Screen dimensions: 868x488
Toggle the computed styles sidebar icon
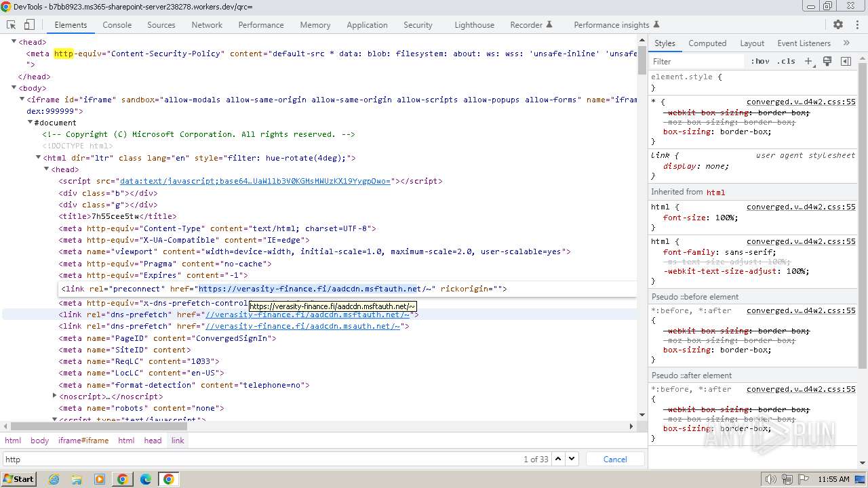click(846, 61)
